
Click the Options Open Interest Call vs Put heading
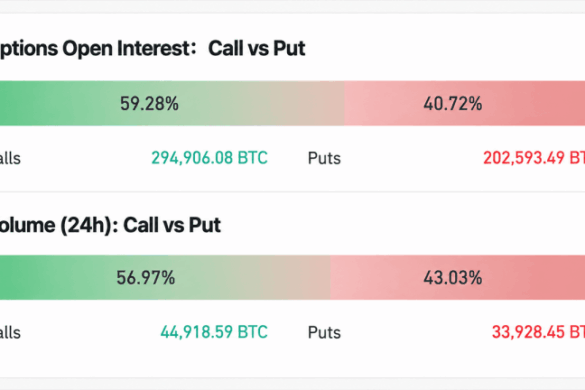153,49
